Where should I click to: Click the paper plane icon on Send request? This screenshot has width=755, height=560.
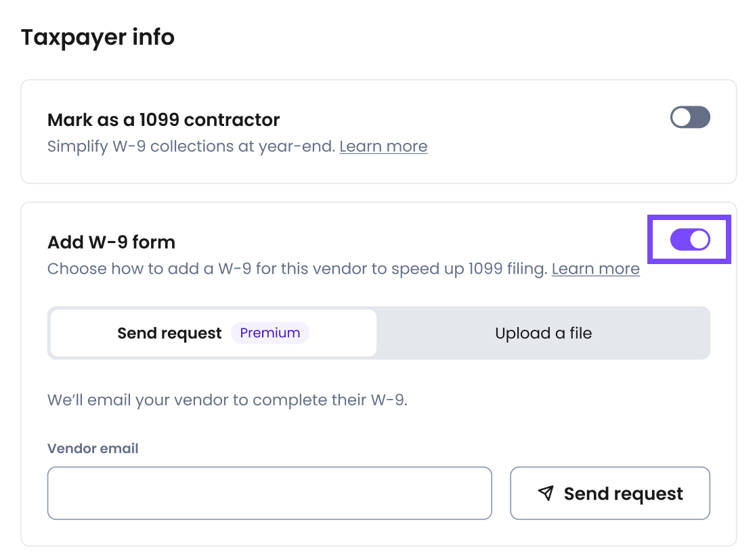pos(546,493)
